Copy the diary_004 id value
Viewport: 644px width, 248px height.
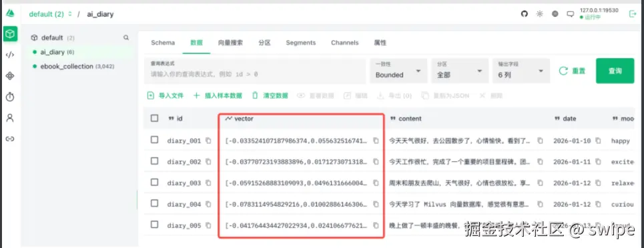209,204
